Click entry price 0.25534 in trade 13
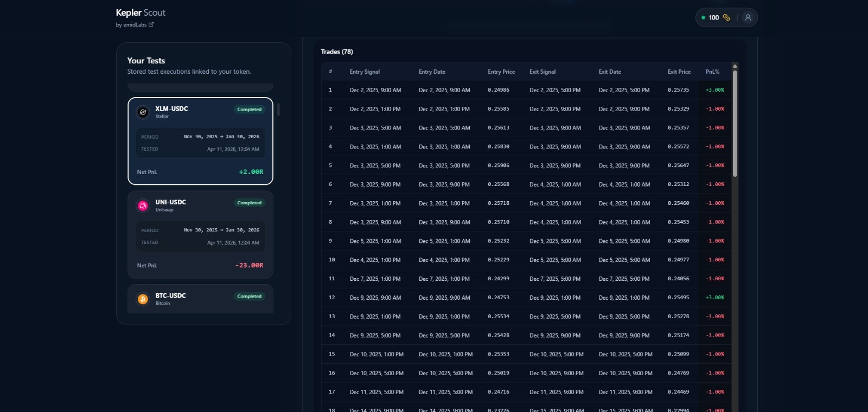Image resolution: width=868 pixels, height=412 pixels. tap(499, 317)
